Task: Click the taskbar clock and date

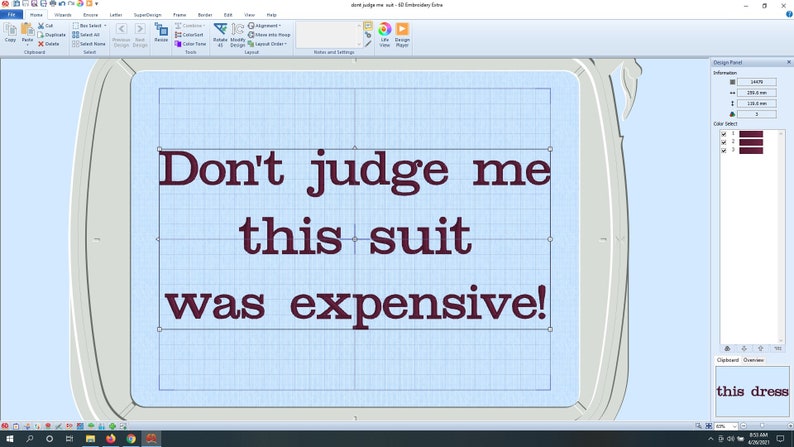Action: (759, 438)
